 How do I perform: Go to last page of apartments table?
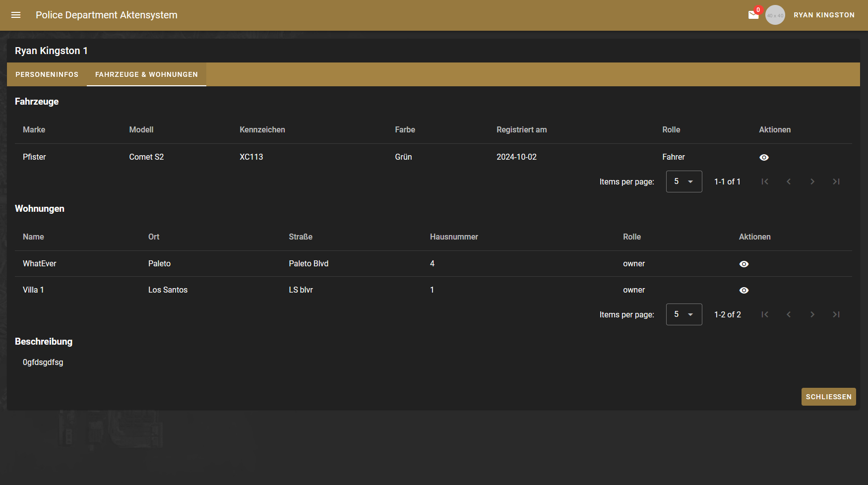(836, 314)
